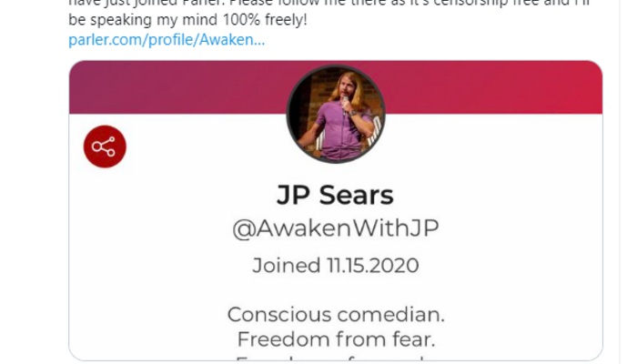Click the word 'comedian.' in the bio
Viewport: 637px width, 364px height.
coord(390,315)
